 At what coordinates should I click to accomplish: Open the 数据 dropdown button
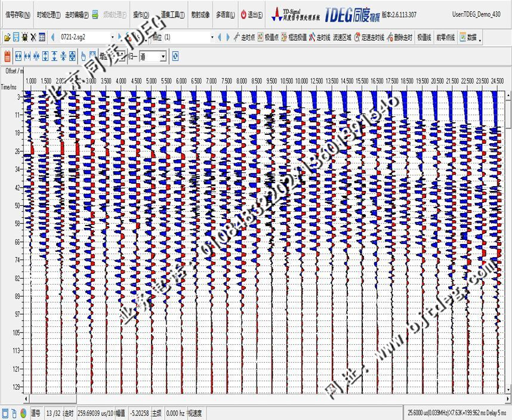click(x=471, y=38)
